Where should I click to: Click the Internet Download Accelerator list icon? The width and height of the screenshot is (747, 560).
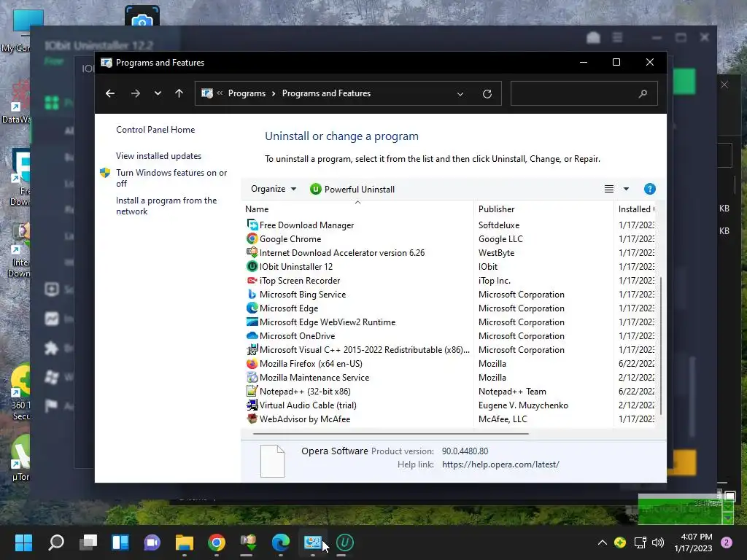[252, 252]
